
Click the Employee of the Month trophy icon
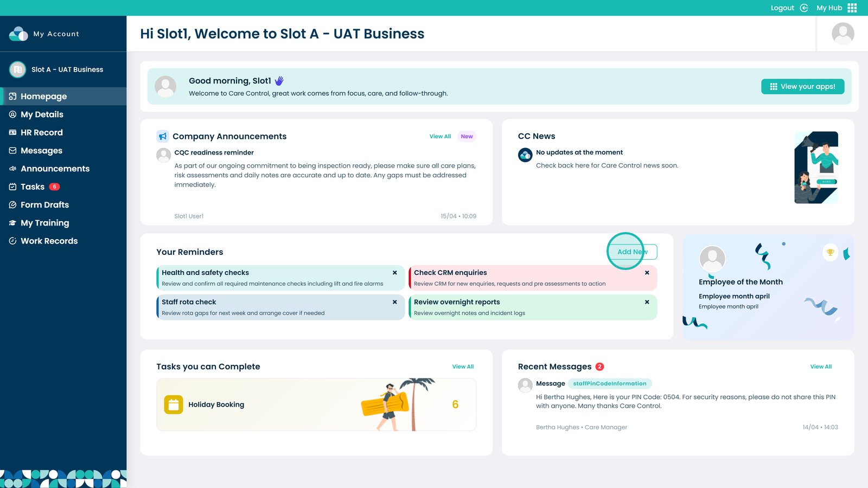[830, 252]
